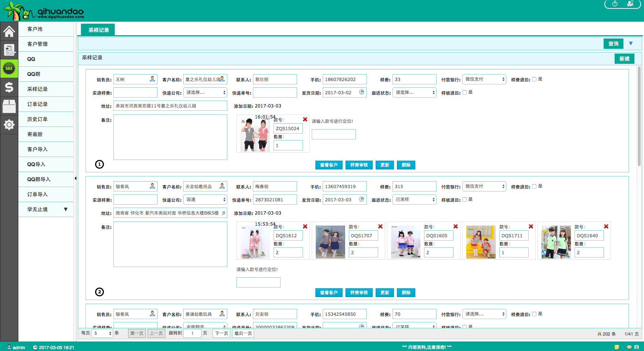Select the 采样记录 tab
Screen dimensions: 644x351
tap(98, 30)
